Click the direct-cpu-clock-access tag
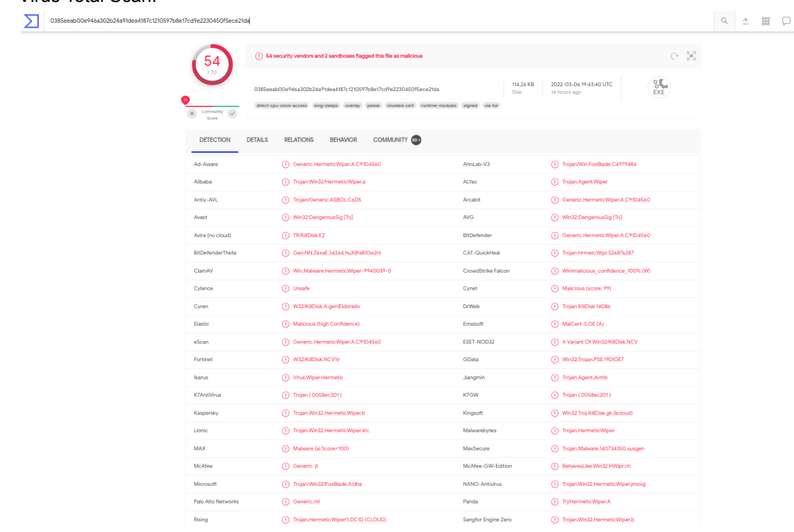This screenshot has height=532, width=794. (282, 106)
